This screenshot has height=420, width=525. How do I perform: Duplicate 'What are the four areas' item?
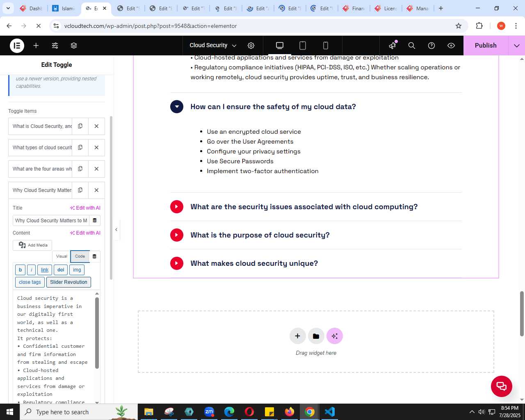point(80,169)
